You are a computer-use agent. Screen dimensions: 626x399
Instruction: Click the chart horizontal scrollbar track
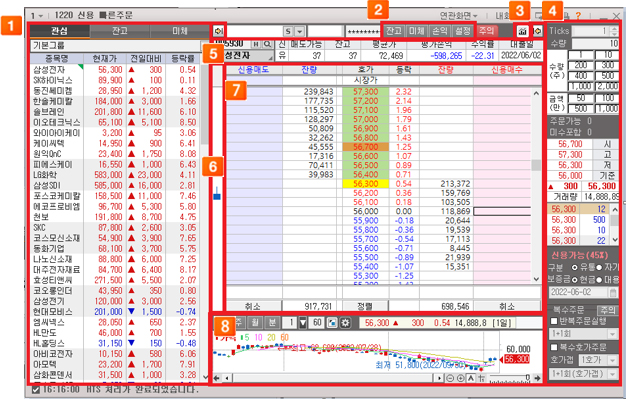pyautogui.click(x=333, y=378)
